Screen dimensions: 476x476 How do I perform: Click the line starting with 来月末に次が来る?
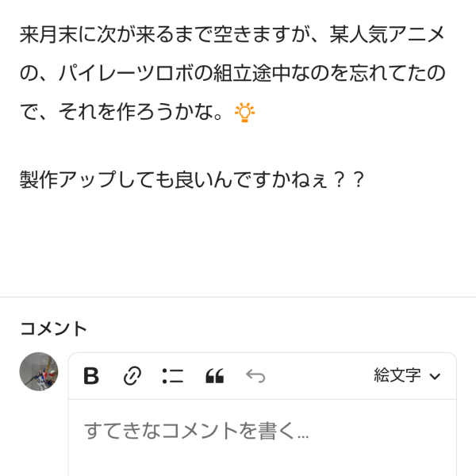(159, 35)
